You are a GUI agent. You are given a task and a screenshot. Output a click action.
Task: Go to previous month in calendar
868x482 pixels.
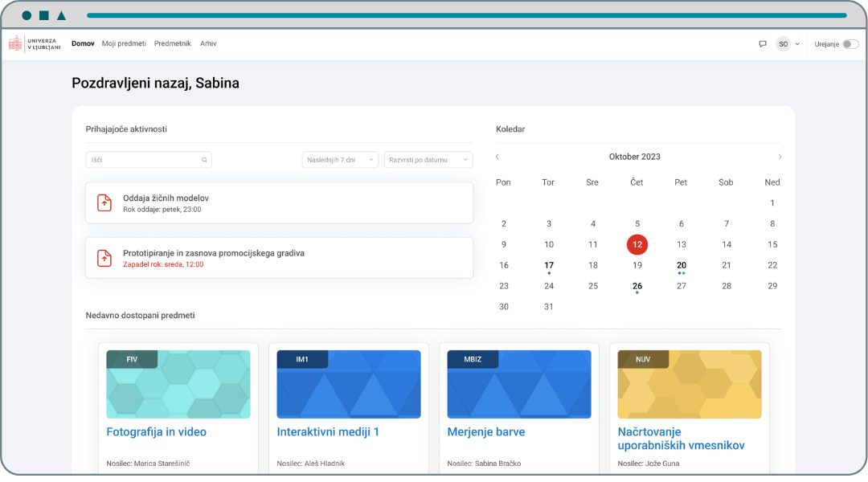[497, 157]
